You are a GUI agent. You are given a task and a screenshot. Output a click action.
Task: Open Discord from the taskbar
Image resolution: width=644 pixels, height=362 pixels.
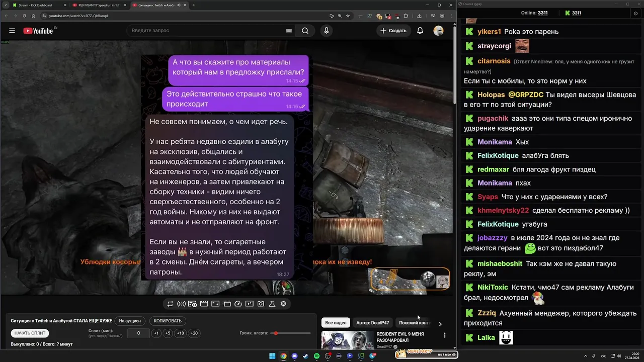click(294, 356)
